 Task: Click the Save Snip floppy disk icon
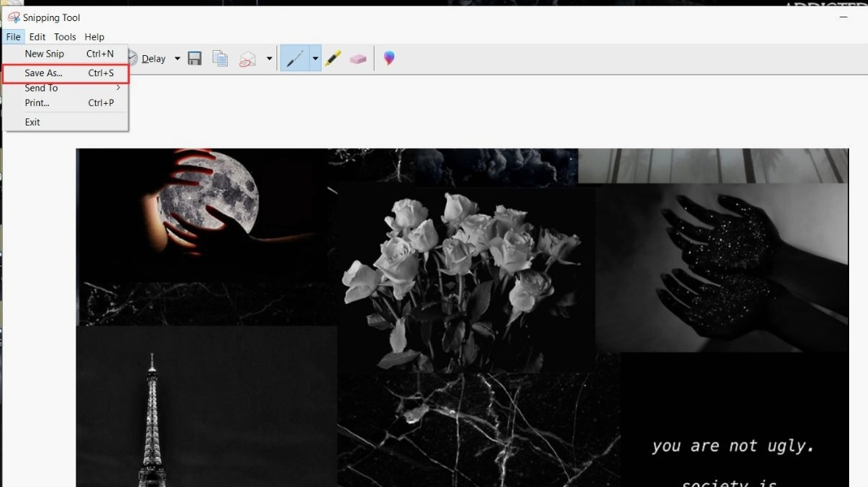195,59
